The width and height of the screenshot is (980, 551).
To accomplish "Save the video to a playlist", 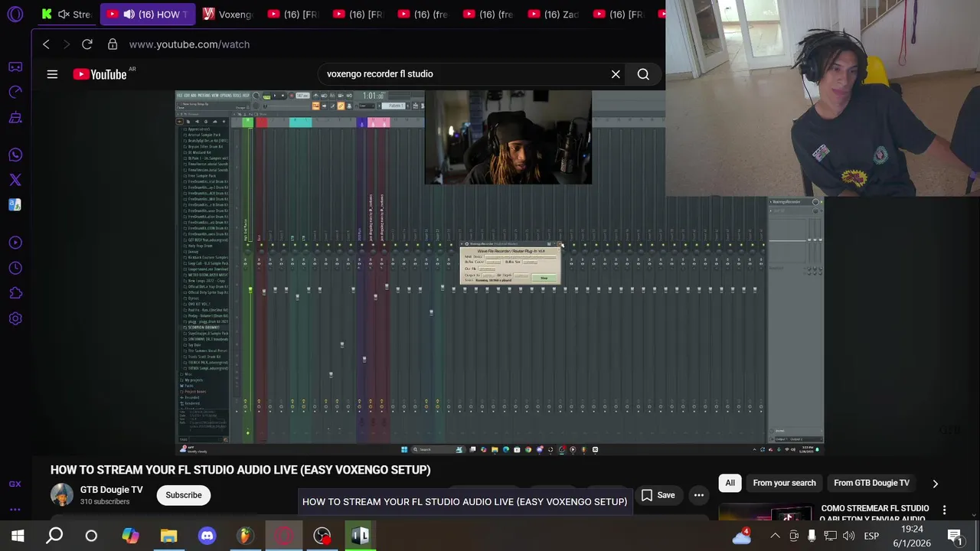I will click(x=658, y=495).
